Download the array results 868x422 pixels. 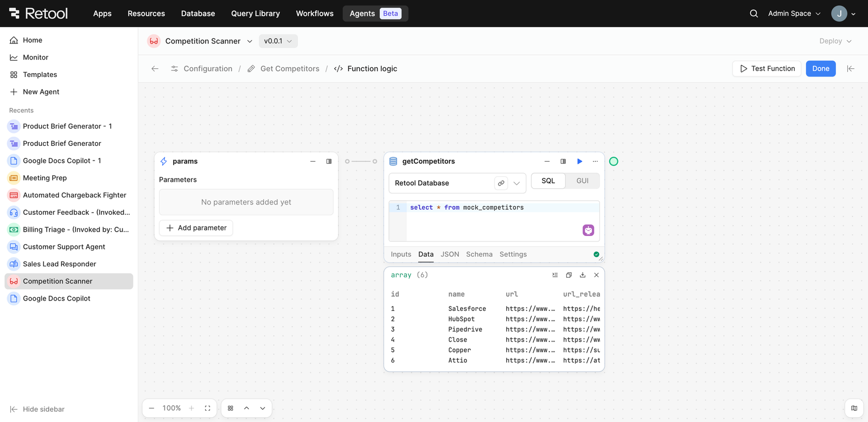583,275
